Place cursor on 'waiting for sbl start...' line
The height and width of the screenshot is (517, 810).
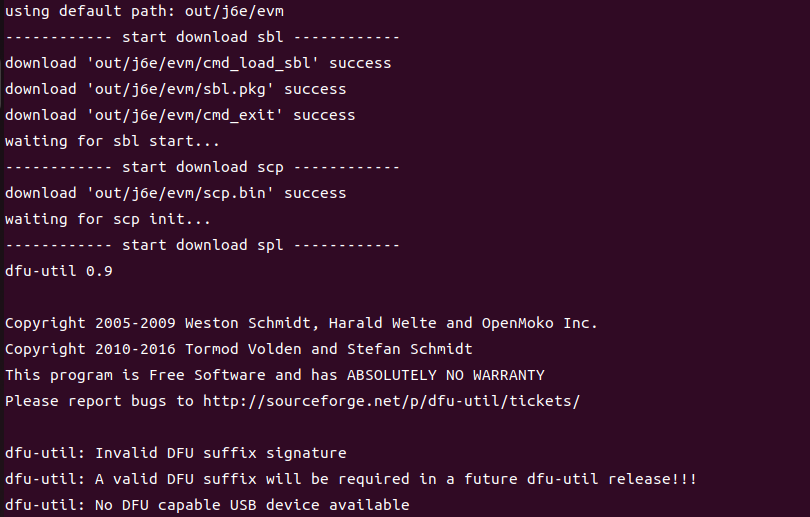[x=112, y=141]
